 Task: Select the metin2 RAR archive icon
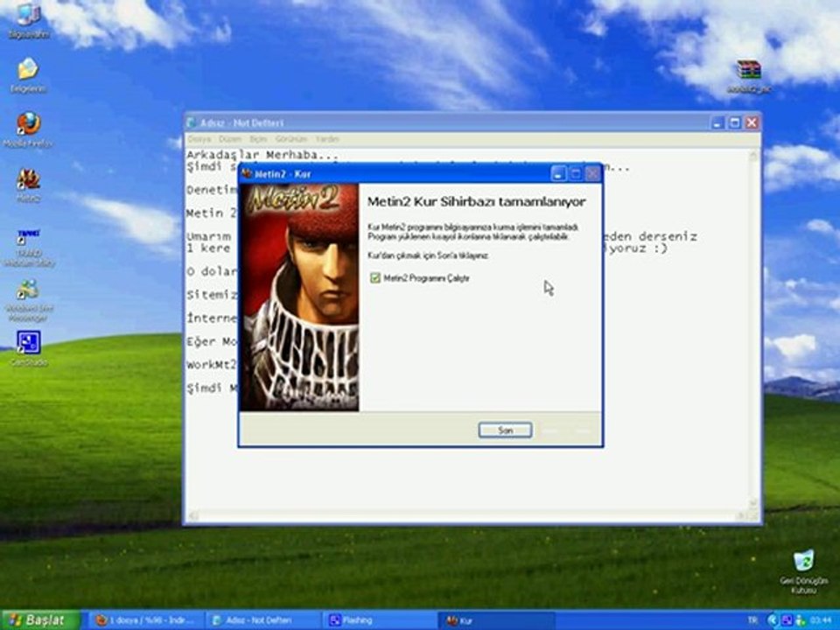[x=748, y=76]
